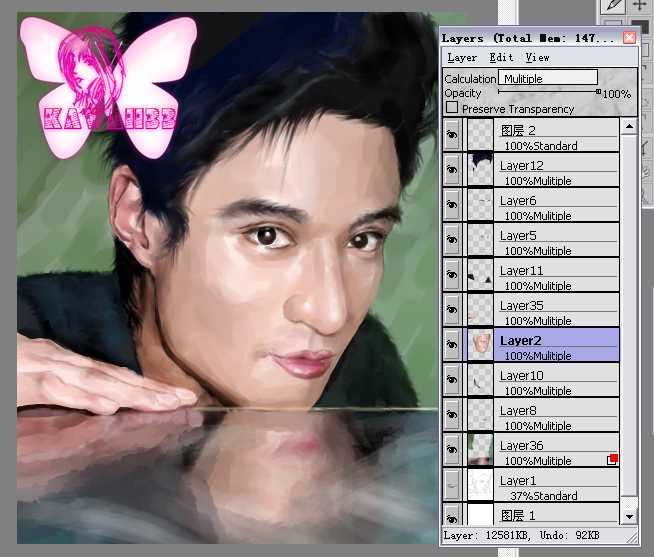Click the 100%Standard text of 图层 2

tap(541, 146)
